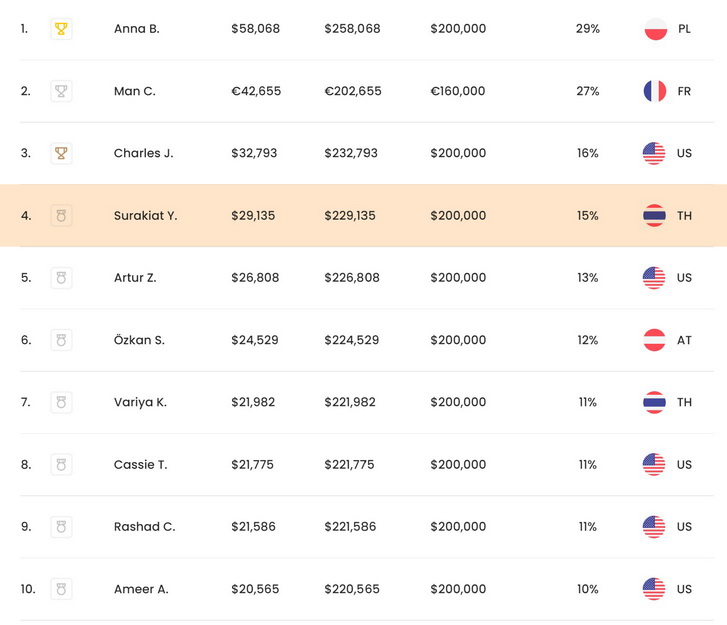Click the $200,000 account size for Variya K.

pos(458,402)
